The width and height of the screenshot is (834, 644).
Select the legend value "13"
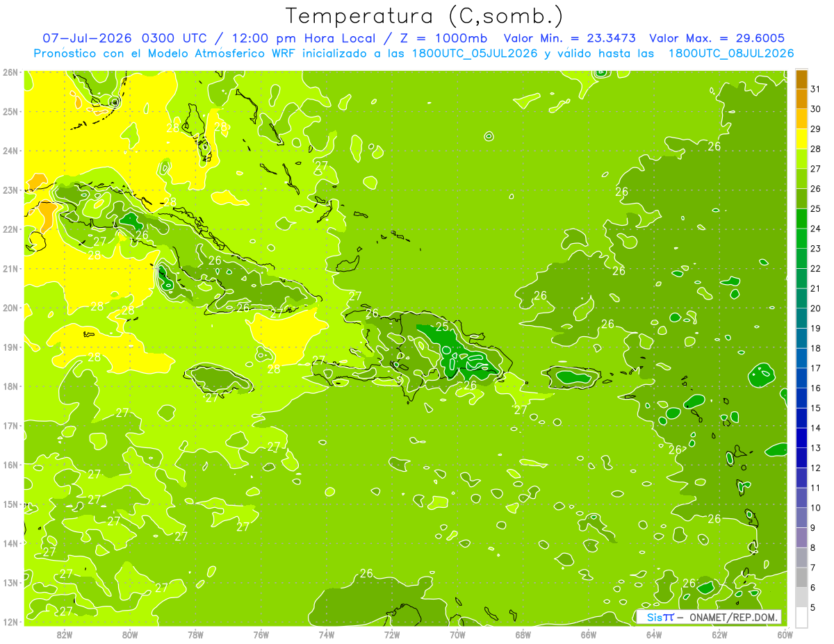coord(815,448)
